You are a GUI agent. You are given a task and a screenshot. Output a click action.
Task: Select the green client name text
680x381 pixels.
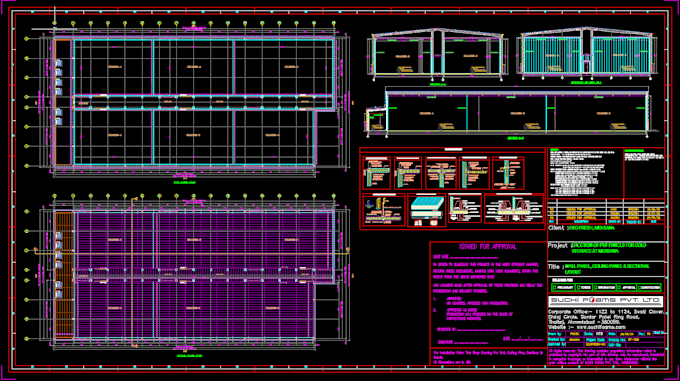592,228
